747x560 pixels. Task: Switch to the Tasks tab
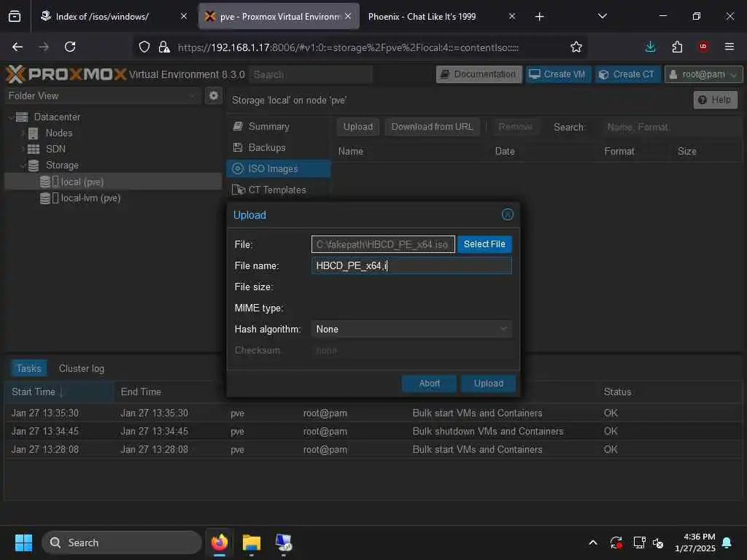click(28, 368)
